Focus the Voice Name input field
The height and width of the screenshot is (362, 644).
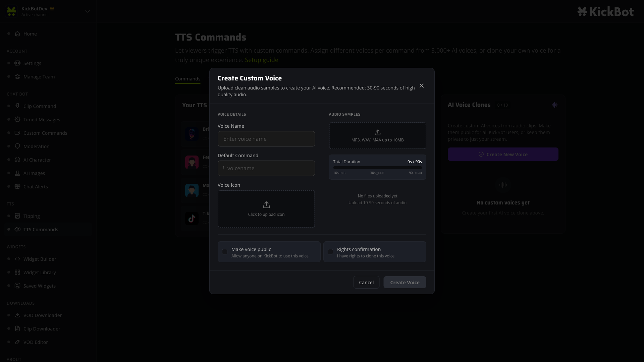point(266,139)
